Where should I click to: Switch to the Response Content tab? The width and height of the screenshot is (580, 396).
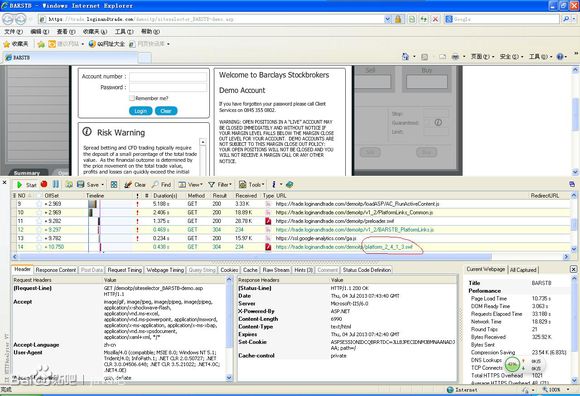pos(56,270)
